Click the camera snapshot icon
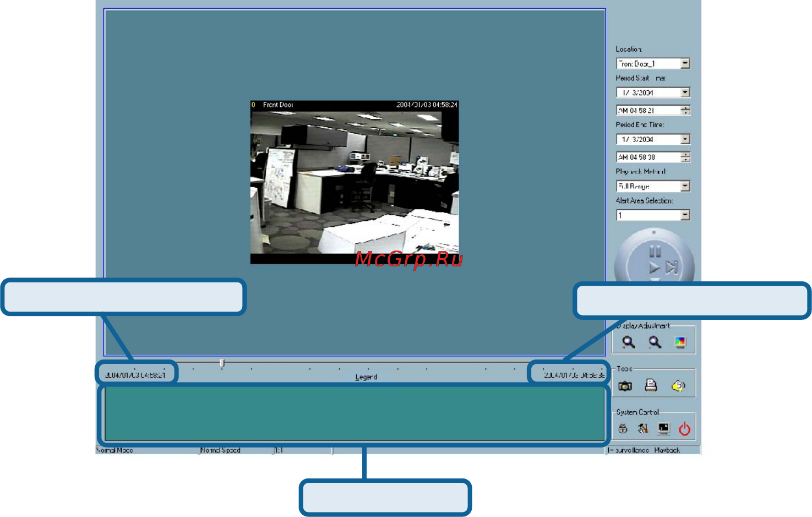812x517 pixels. tap(625, 386)
